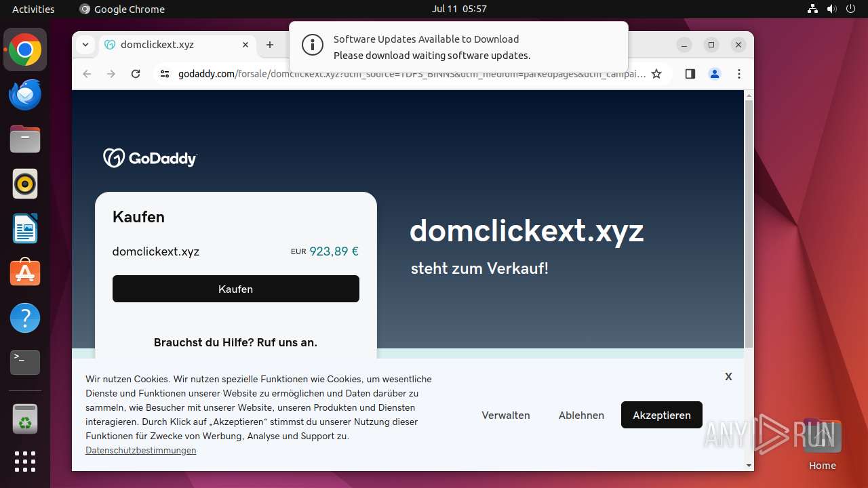Click the domclickext.xyz heading text

526,231
